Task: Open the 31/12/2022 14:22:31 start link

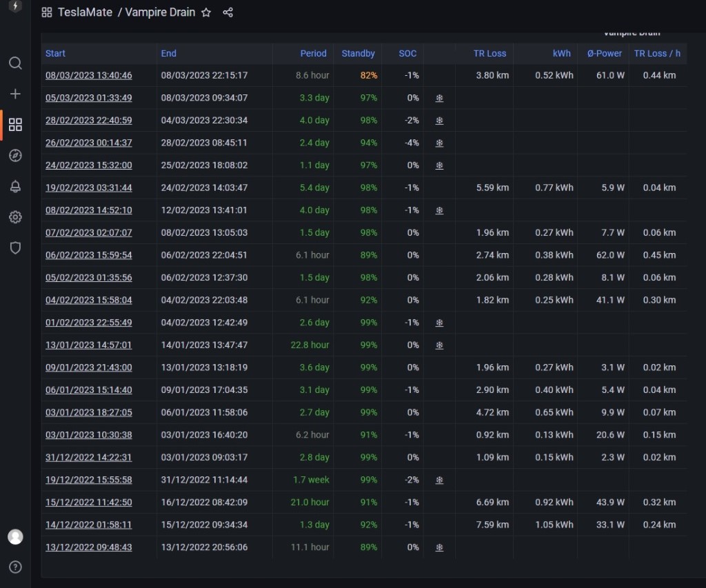Action: (x=89, y=458)
